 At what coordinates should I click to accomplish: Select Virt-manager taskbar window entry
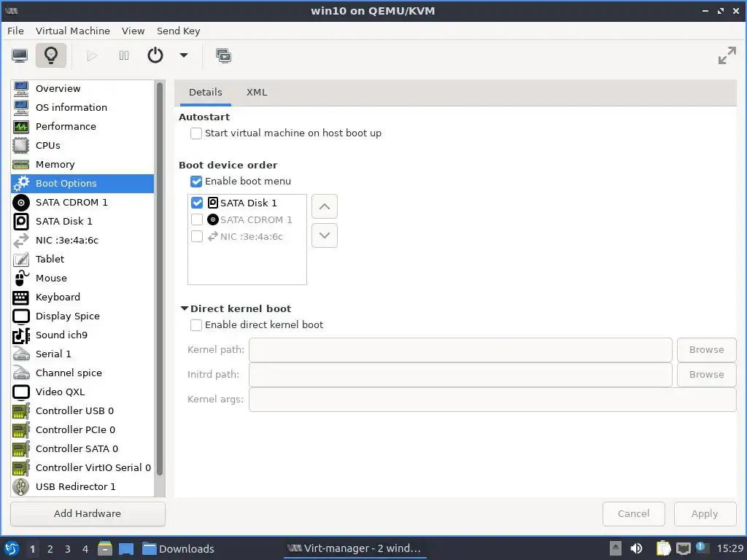pyautogui.click(x=355, y=548)
